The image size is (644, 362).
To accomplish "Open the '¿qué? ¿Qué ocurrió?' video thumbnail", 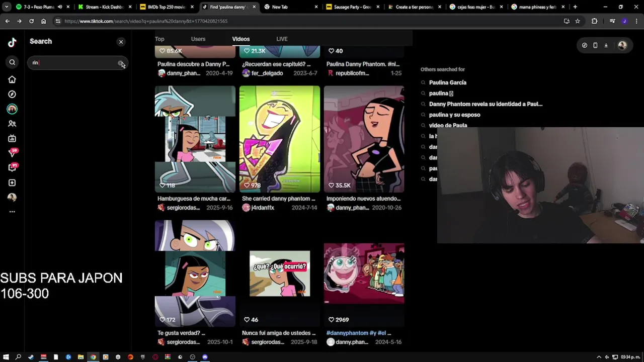I will click(x=280, y=274).
